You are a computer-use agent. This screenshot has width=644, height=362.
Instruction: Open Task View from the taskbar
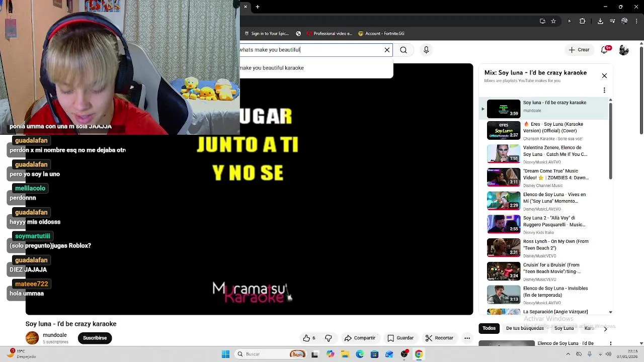pos(315,354)
